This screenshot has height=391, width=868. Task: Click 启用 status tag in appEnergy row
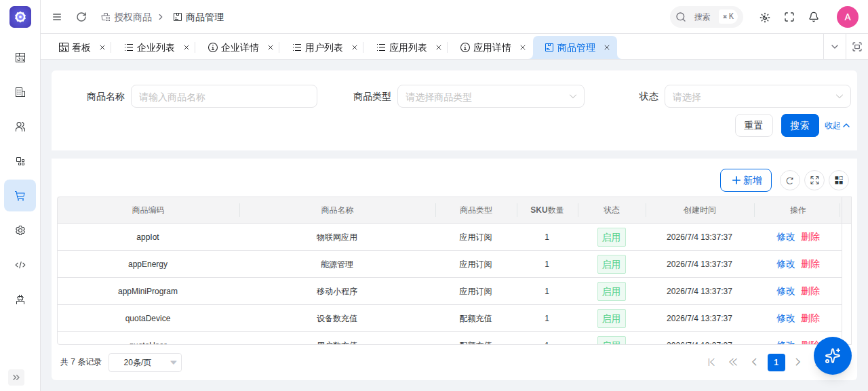pyautogui.click(x=612, y=264)
